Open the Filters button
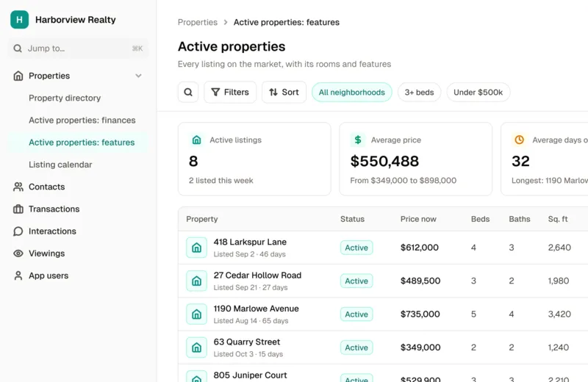 pyautogui.click(x=230, y=92)
